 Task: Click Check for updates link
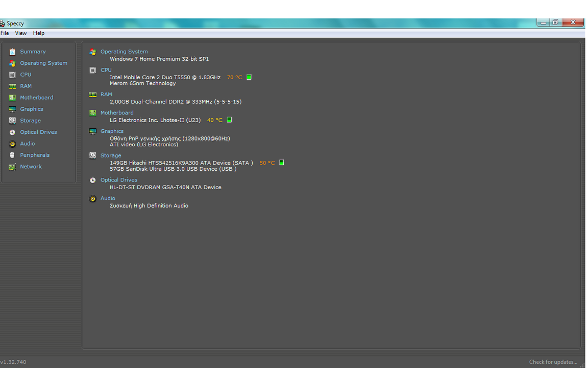tap(553, 362)
